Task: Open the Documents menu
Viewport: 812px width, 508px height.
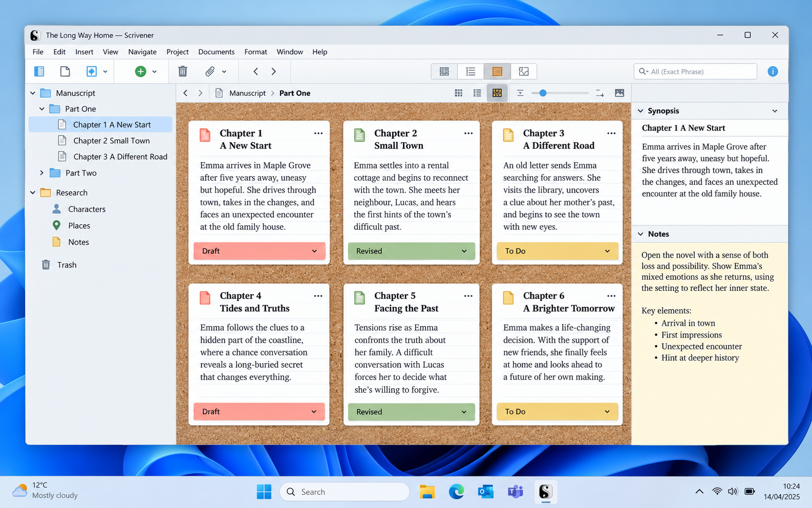Action: tap(217, 52)
